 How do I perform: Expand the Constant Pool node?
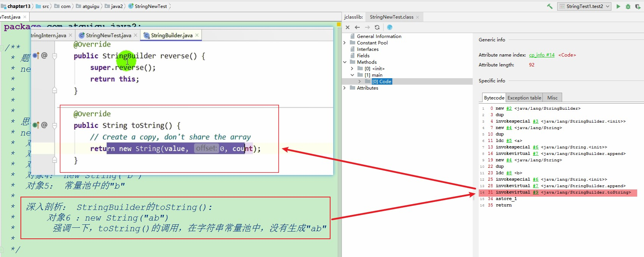(345, 43)
